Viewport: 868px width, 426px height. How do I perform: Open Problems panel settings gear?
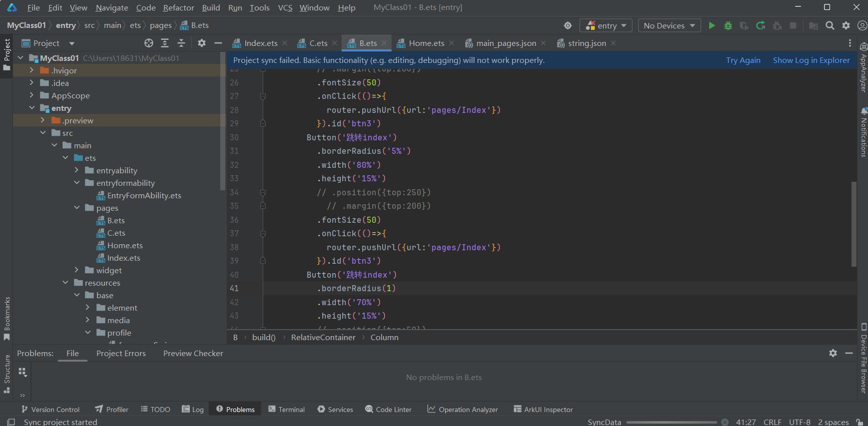click(833, 353)
